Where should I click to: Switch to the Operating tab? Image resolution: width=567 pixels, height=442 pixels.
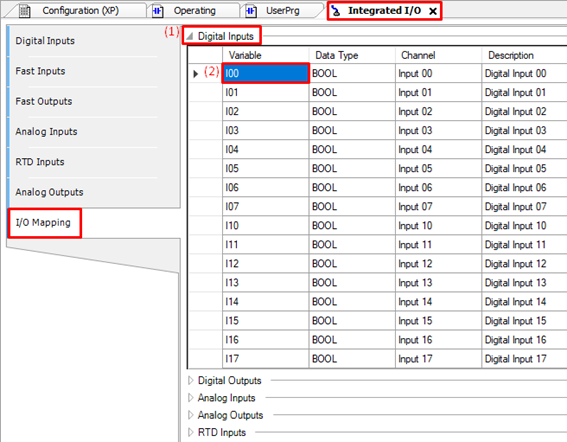pos(195,11)
